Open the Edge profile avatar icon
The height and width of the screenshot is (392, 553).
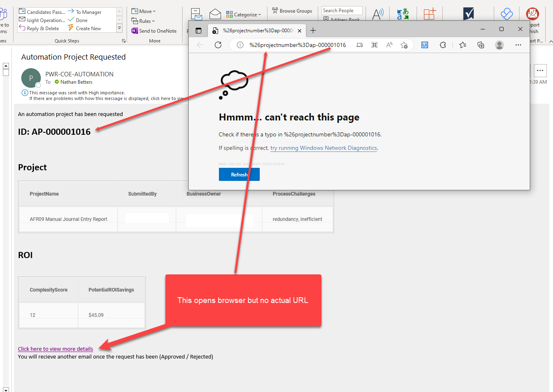point(499,45)
